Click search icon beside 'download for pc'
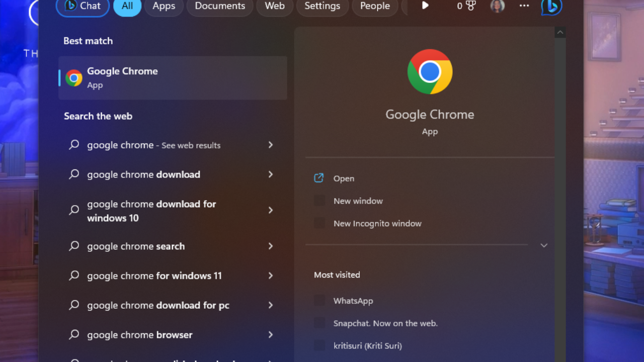This screenshot has height=362, width=644. 74,305
